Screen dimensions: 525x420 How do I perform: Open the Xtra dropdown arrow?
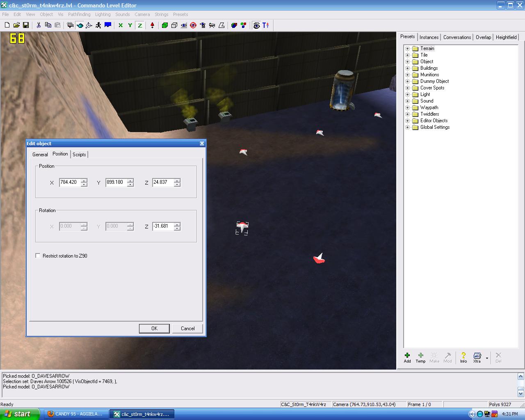487,358
